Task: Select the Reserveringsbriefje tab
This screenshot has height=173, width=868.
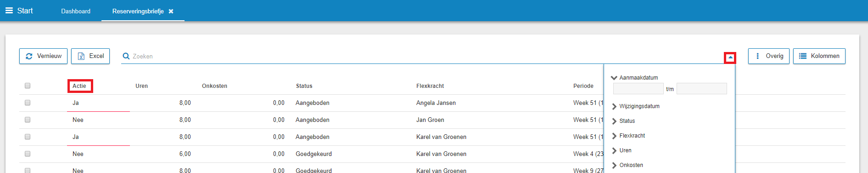Action: pyautogui.click(x=138, y=11)
